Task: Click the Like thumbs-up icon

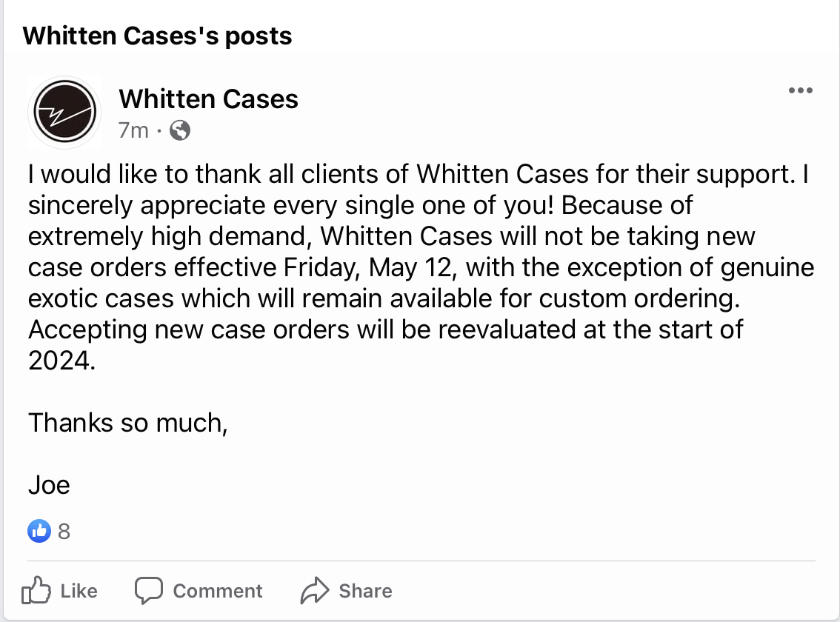Action: click(x=36, y=591)
